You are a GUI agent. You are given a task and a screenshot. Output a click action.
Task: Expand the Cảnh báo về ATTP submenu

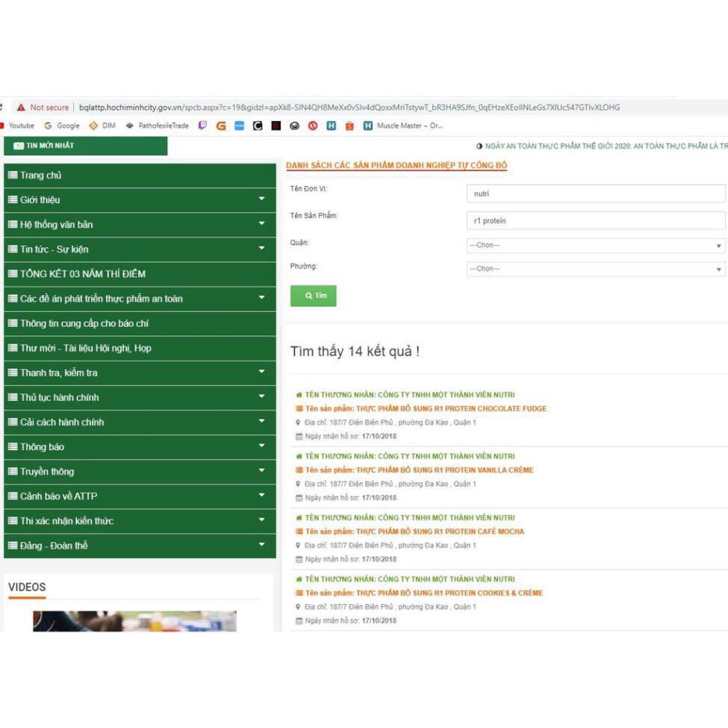261,495
